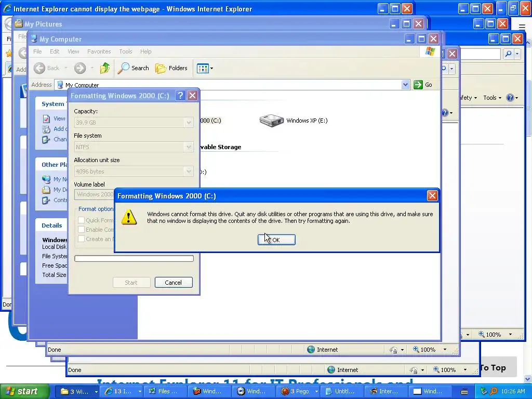The image size is (532, 399).
Task: Toggle the Enable Compression checkbox
Action: coord(82,229)
